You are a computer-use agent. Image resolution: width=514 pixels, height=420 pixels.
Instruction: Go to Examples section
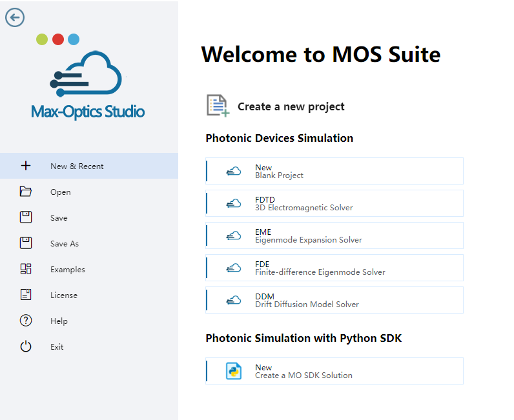tap(89, 269)
